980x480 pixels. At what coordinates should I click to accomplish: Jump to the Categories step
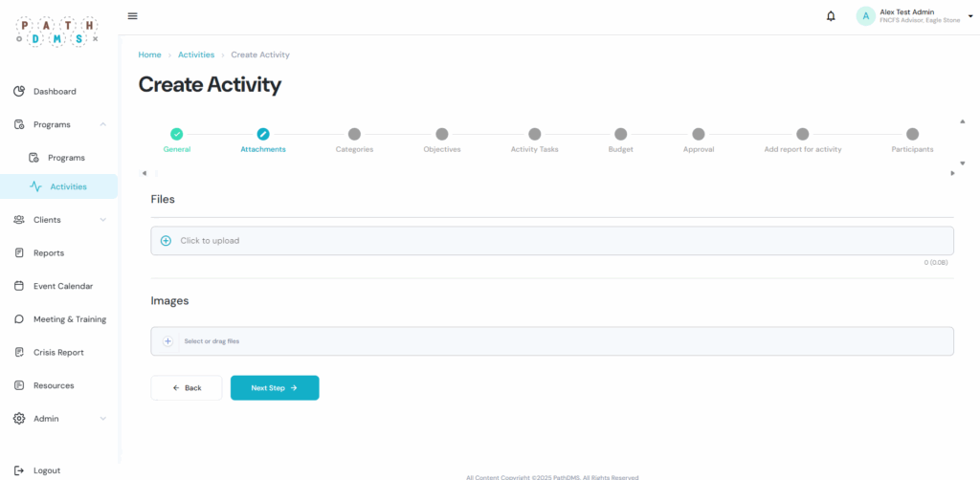pos(354,135)
